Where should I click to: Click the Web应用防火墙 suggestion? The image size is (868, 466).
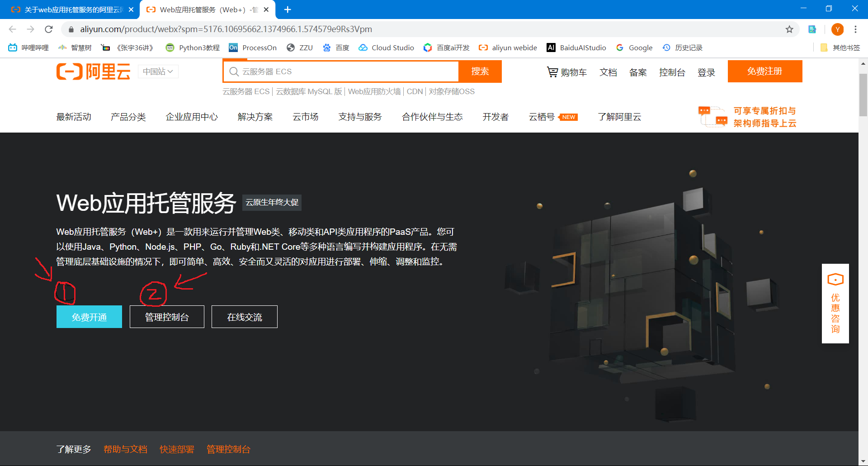coord(374,91)
